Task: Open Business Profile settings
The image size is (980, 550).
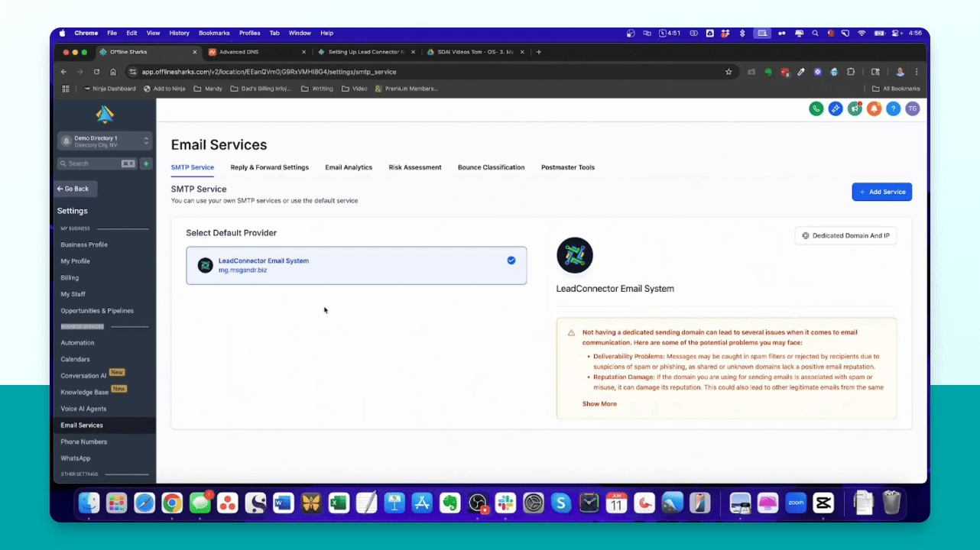Action: click(84, 244)
